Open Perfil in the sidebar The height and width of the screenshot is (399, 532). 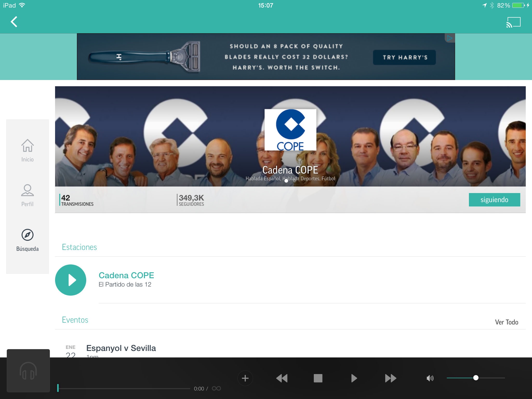pos(28,195)
